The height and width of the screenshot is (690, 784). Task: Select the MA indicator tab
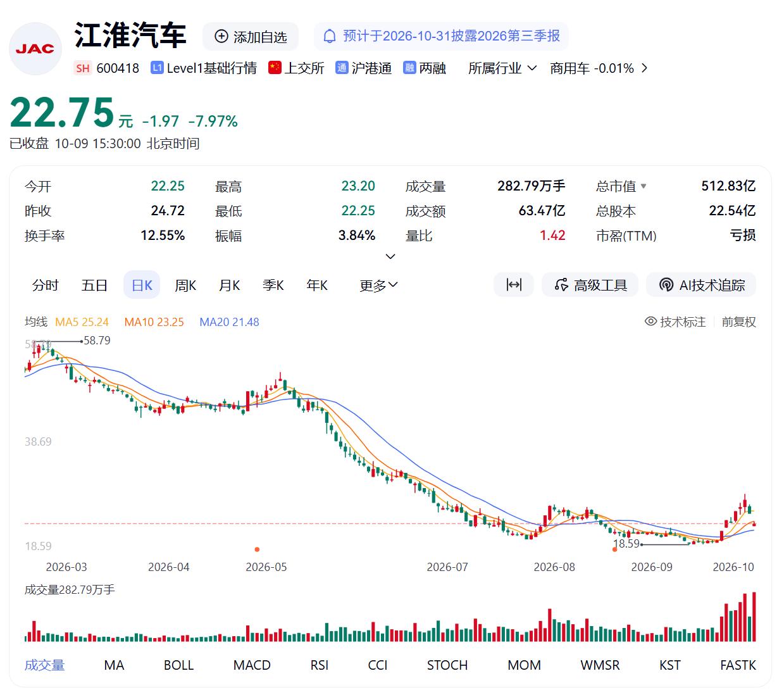(x=114, y=665)
